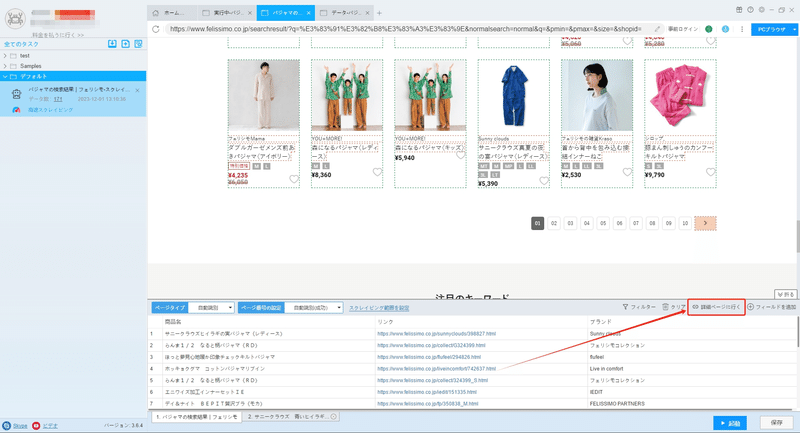800x433 pixels.
Task: Click the クリア button
Action: point(673,307)
